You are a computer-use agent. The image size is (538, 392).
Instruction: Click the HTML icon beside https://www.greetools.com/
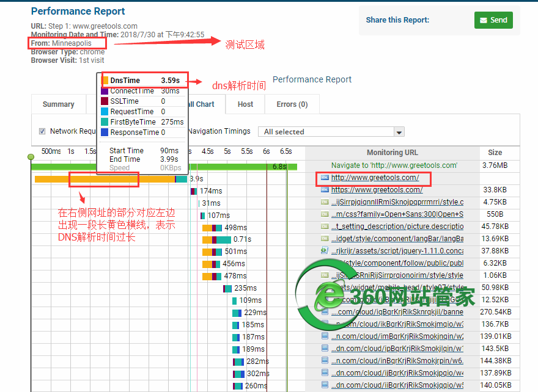(325, 190)
